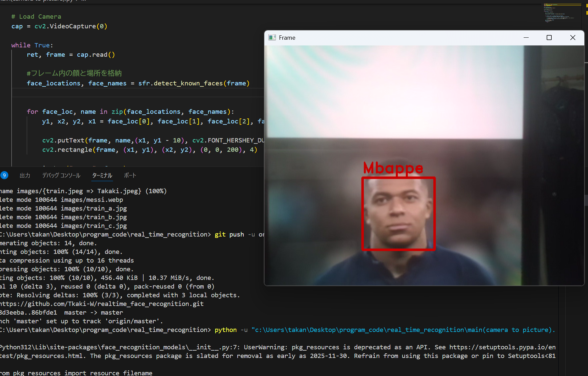Image resolution: width=588 pixels, height=376 pixels.
Task: Close the Frame camera window
Action: [572, 38]
